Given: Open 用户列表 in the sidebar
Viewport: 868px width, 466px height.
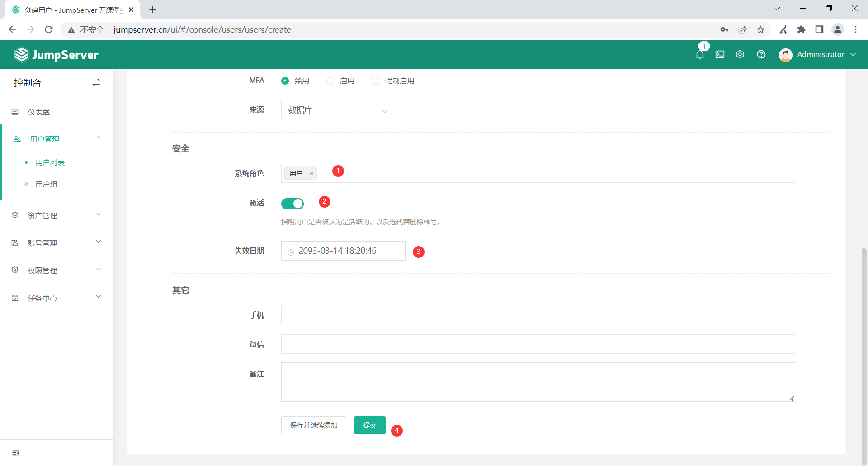Looking at the screenshot, I should click(x=50, y=162).
